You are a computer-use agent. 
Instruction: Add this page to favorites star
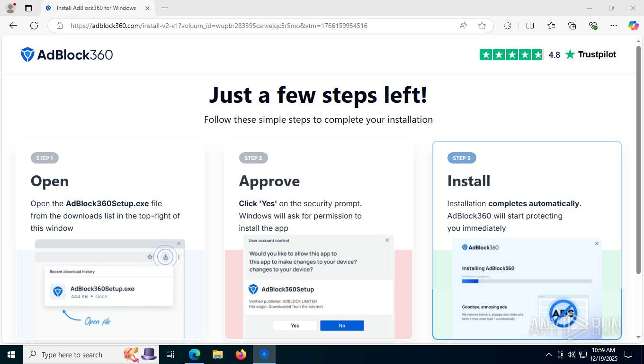click(482, 26)
